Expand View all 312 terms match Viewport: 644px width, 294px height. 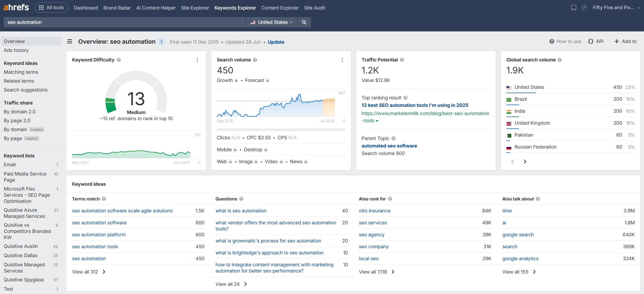click(x=89, y=272)
